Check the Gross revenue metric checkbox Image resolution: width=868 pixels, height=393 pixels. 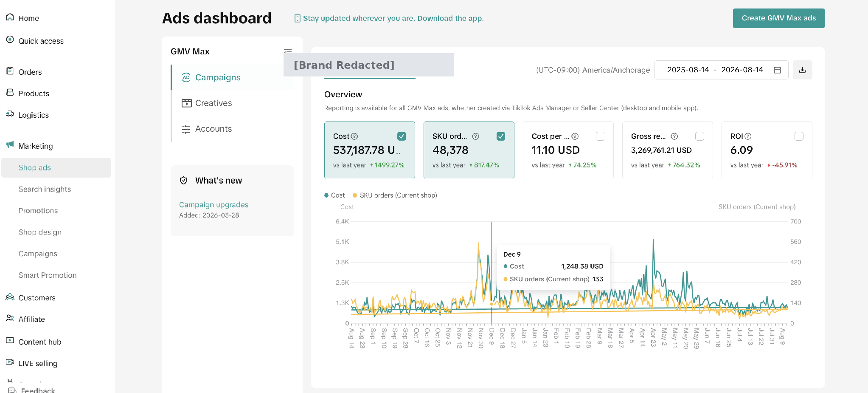(x=699, y=136)
